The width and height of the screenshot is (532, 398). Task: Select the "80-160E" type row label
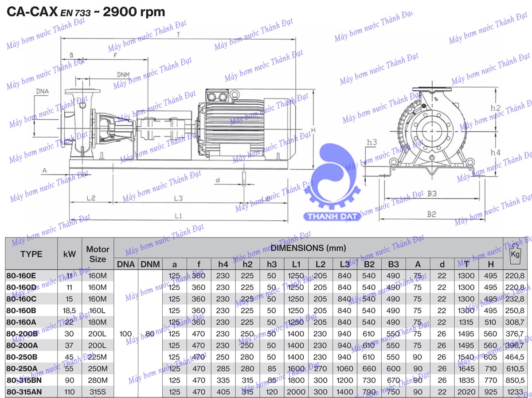[x=21, y=276]
